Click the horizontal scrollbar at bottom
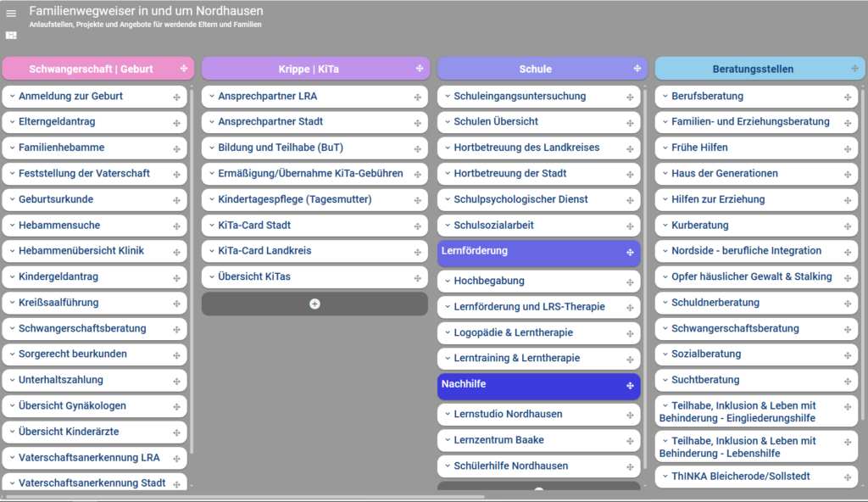The image size is (868, 502). [243, 497]
